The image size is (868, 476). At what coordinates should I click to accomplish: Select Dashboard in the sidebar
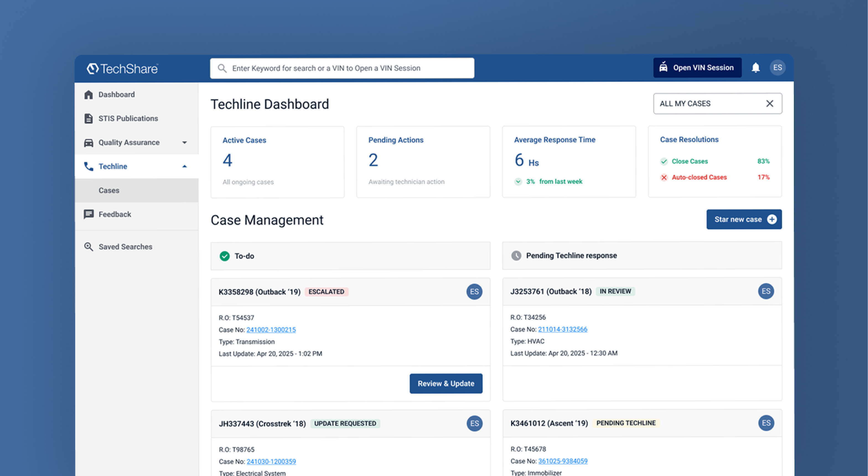click(x=137, y=95)
